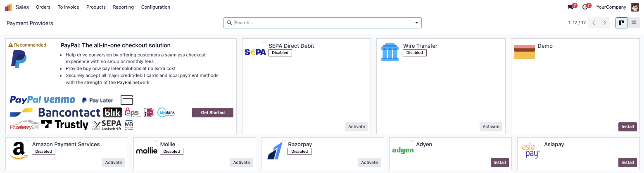Open the Sales app home icon
Viewport: 644px width, 173px height.
(8, 7)
